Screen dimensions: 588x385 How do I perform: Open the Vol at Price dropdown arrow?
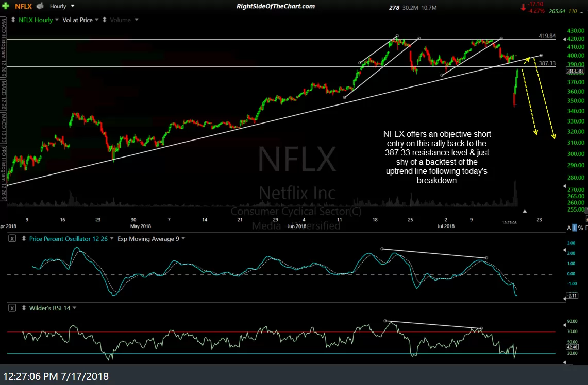tap(97, 20)
